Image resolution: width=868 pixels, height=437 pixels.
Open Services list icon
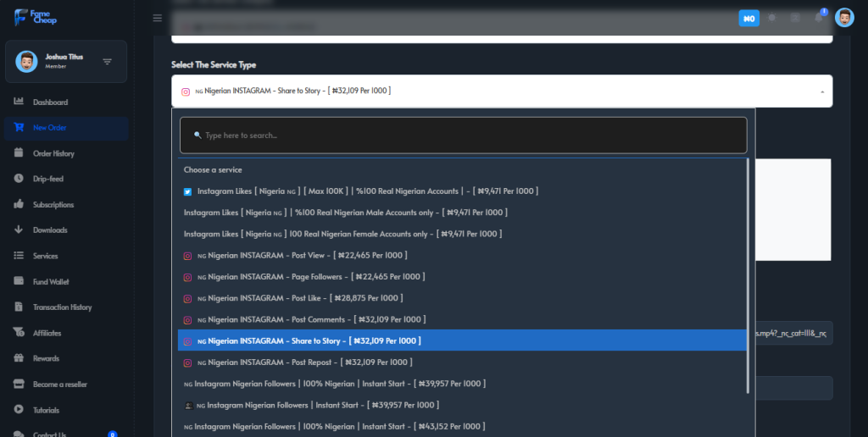[19, 256]
